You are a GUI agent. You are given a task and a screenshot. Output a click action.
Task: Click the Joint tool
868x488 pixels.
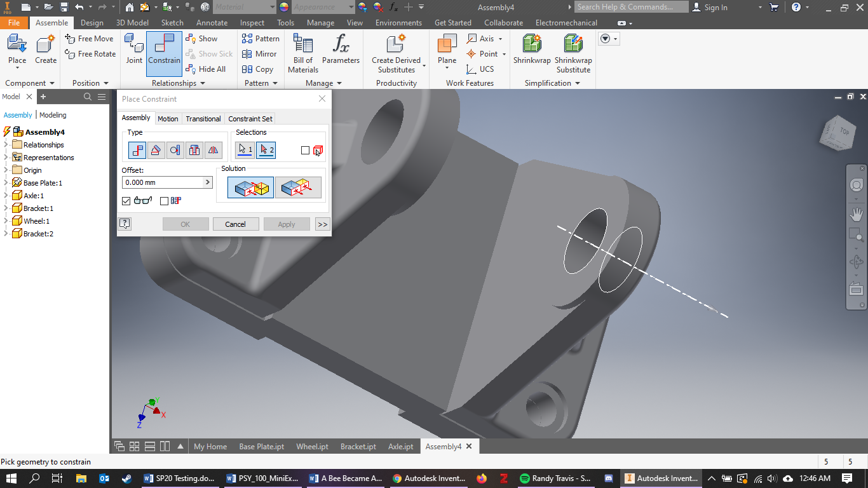click(x=134, y=50)
